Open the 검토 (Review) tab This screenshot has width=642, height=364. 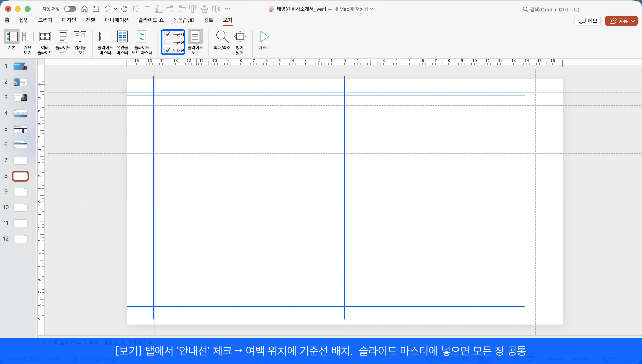tap(209, 20)
